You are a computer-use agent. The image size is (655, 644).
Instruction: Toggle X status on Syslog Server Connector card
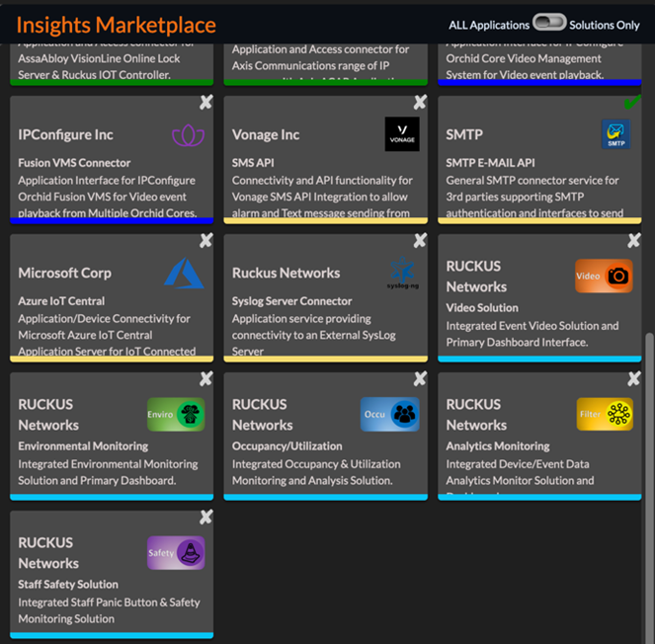point(420,240)
